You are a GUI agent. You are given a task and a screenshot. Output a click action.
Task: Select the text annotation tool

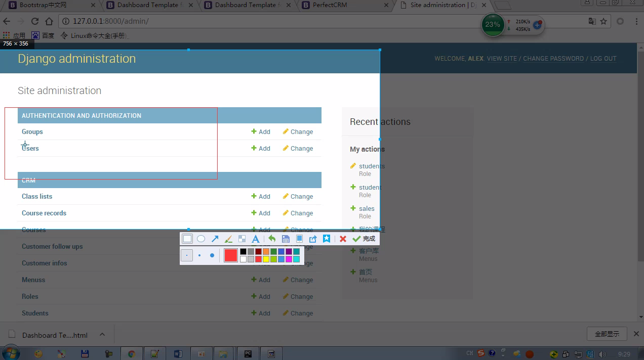[256, 239]
